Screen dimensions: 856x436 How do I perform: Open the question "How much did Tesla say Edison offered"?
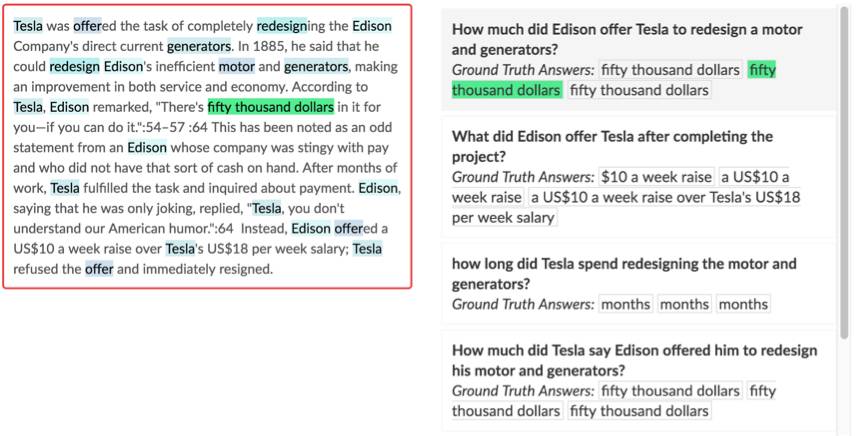point(634,360)
